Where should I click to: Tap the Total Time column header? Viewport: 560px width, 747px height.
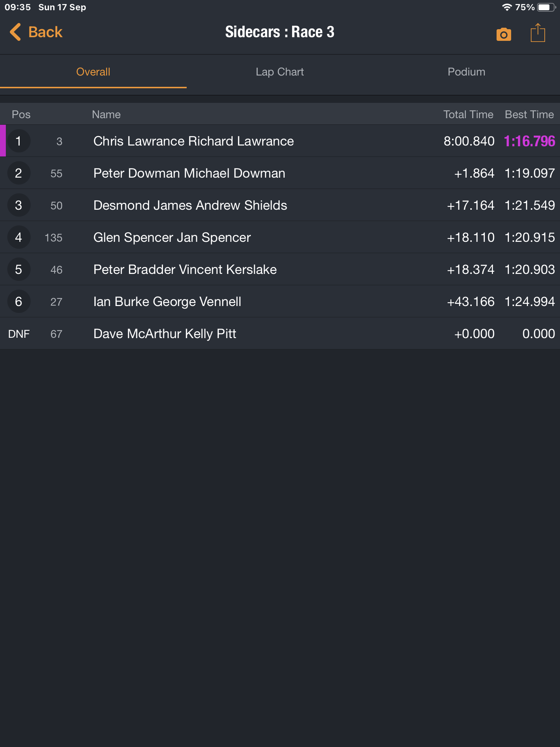pos(468,115)
